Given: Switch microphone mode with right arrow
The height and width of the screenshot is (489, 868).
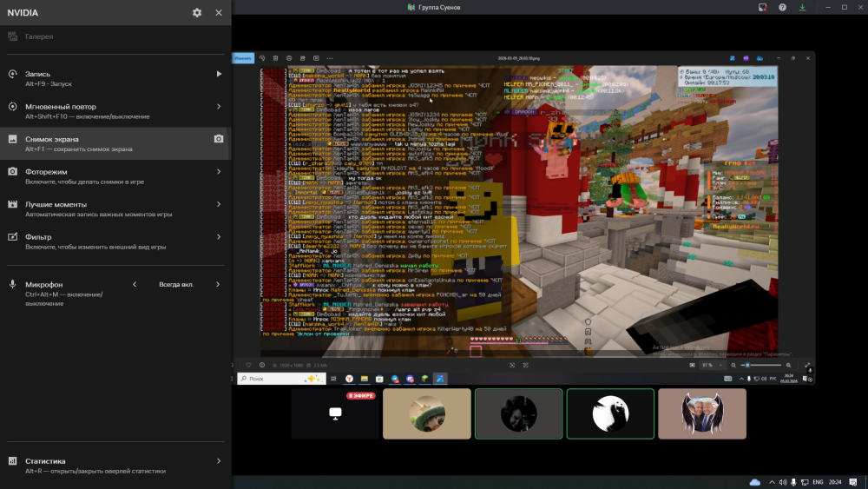Looking at the screenshot, I should coord(218,284).
